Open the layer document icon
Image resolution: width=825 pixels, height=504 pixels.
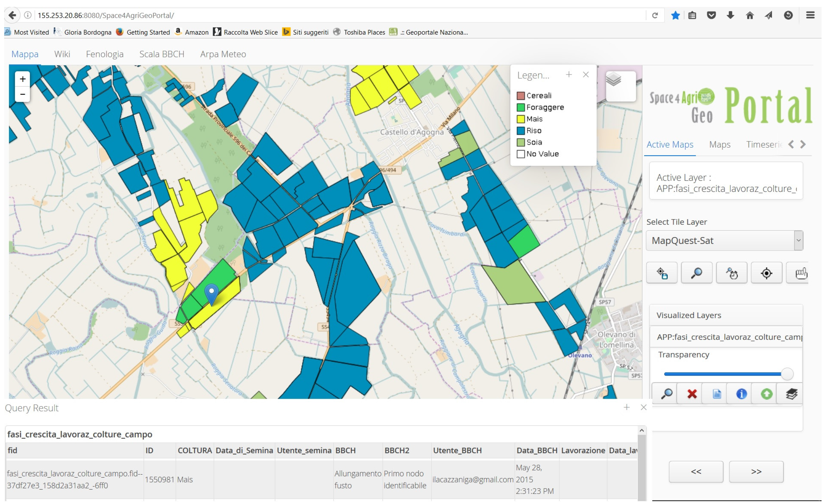coord(716,394)
